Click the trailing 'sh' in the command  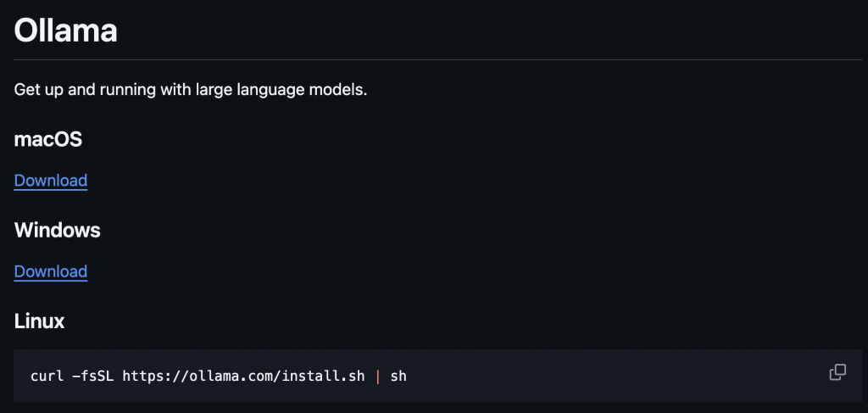click(398, 377)
